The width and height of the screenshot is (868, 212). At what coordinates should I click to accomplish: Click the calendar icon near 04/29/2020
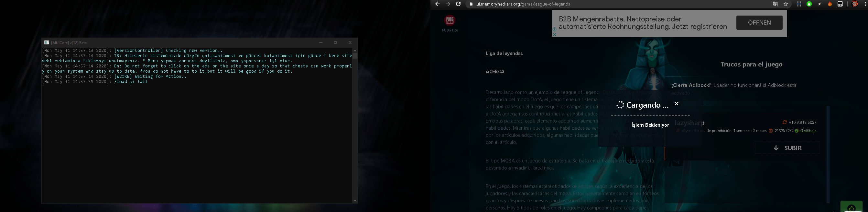771,131
